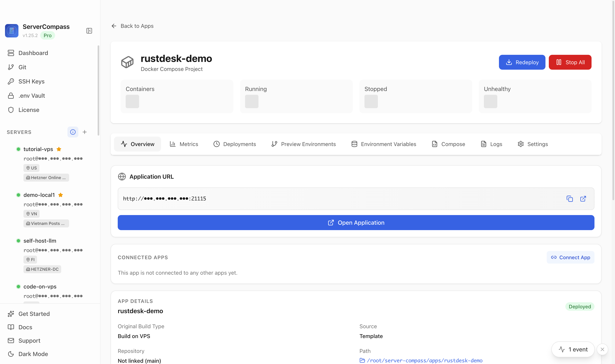Copy the application URL
The image size is (615, 364).
coord(570,199)
